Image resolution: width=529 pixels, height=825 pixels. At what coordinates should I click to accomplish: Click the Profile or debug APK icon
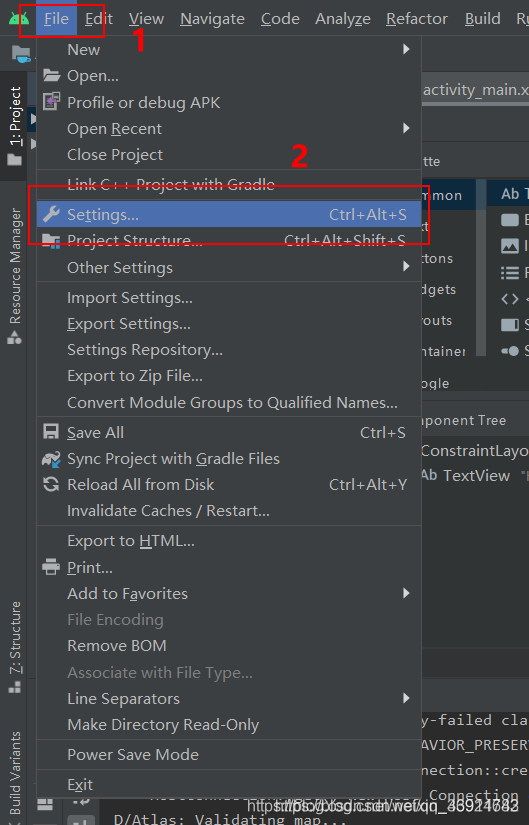click(x=51, y=102)
